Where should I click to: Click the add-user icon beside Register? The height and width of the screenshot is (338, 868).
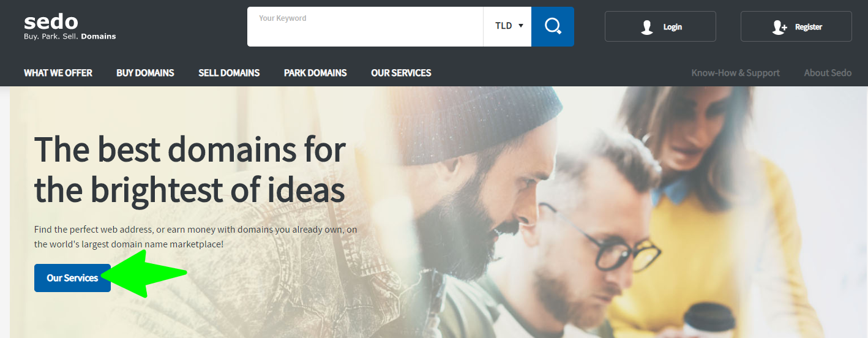tap(779, 27)
